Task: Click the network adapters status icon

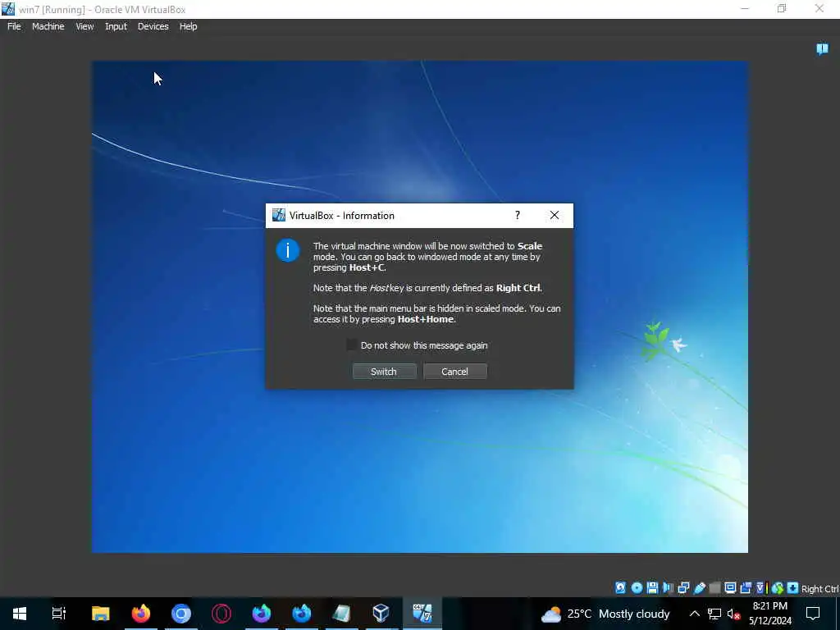Action: 683,587
